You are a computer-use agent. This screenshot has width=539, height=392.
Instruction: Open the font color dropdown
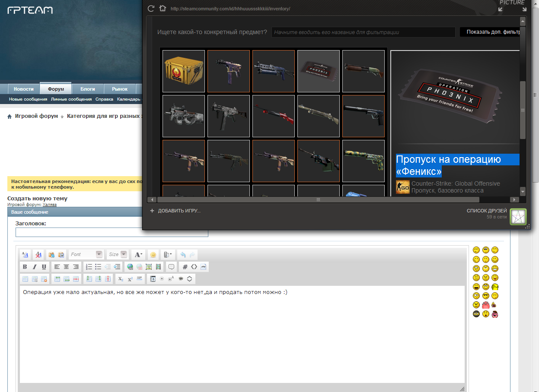click(x=138, y=255)
